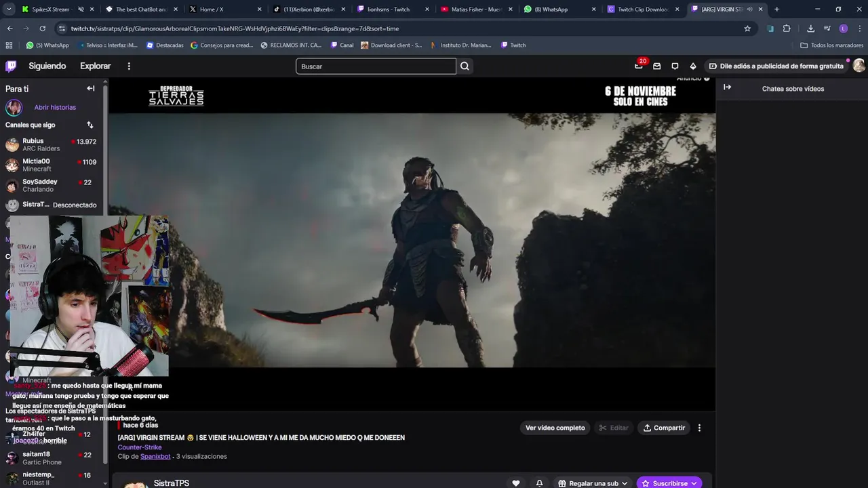Click the Anuncio info icon on video

pos(707,79)
